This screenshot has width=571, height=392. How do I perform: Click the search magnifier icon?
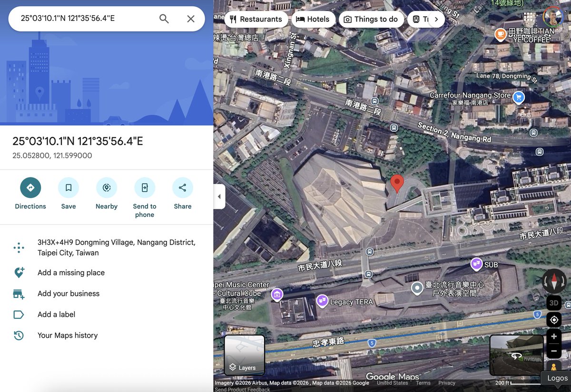(x=164, y=19)
